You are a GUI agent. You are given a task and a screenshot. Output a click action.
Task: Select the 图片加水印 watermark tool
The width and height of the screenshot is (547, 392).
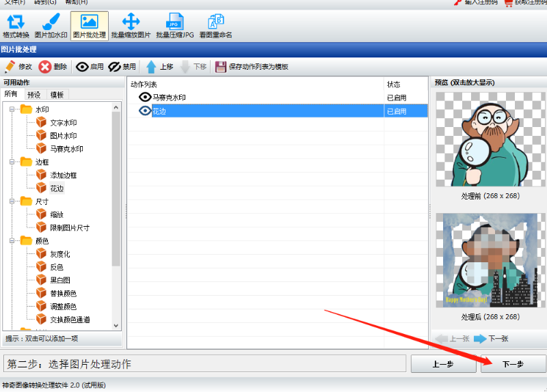coord(51,26)
